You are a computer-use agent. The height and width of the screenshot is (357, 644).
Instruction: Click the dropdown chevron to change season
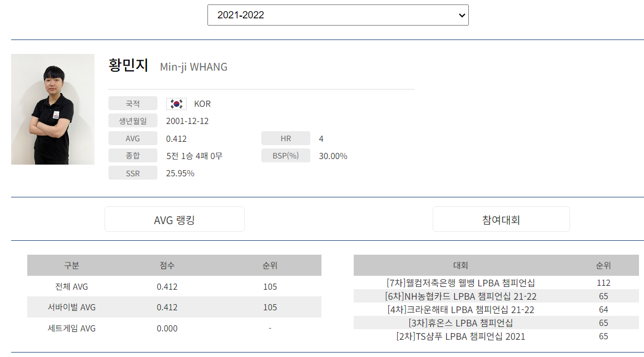pos(461,15)
